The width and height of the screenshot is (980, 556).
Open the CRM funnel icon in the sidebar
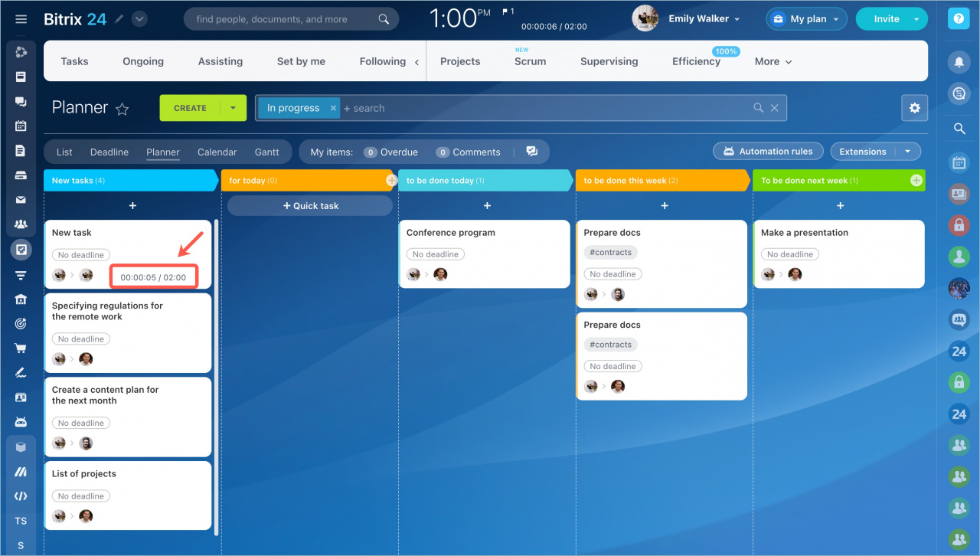[21, 274]
